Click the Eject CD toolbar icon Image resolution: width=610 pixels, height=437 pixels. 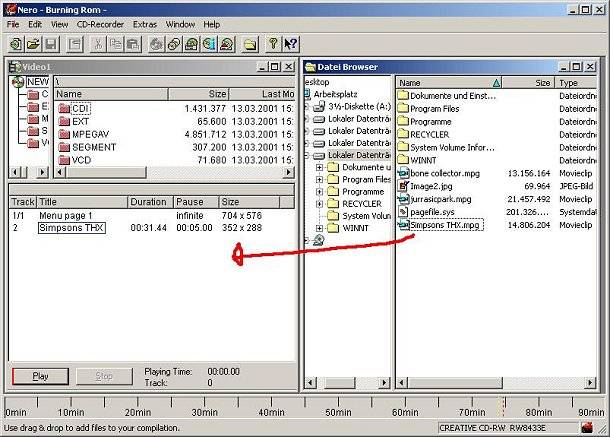(x=227, y=44)
